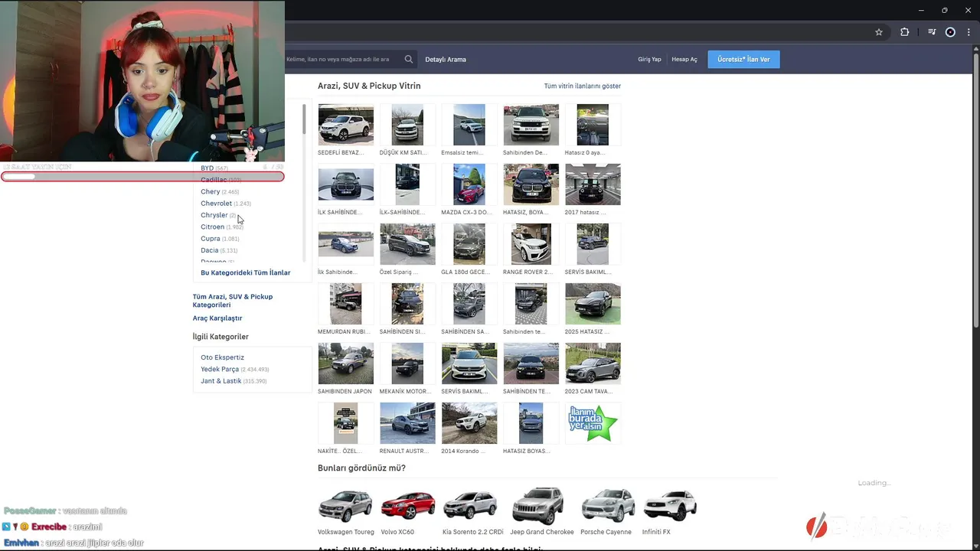Click the Porsche Cayenne car image

tap(607, 505)
